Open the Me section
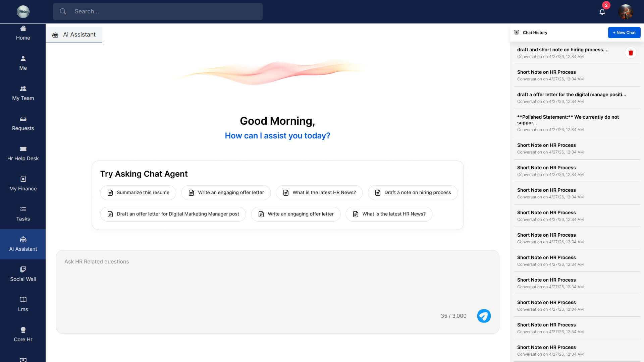 [x=23, y=63]
